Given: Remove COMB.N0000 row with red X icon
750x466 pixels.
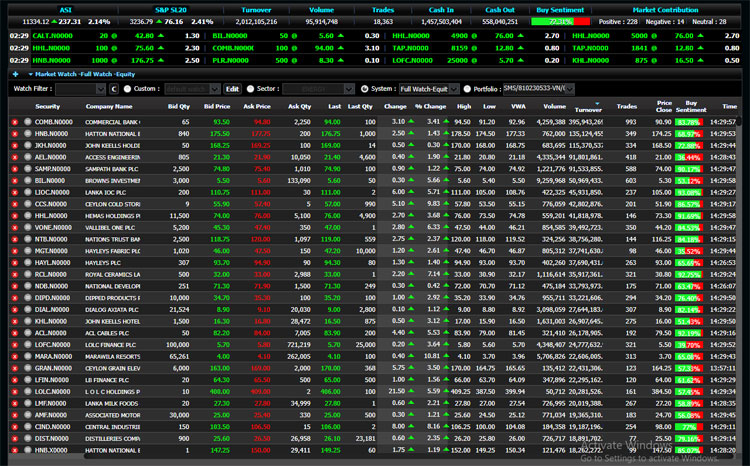Looking at the screenshot, I should [x=15, y=122].
